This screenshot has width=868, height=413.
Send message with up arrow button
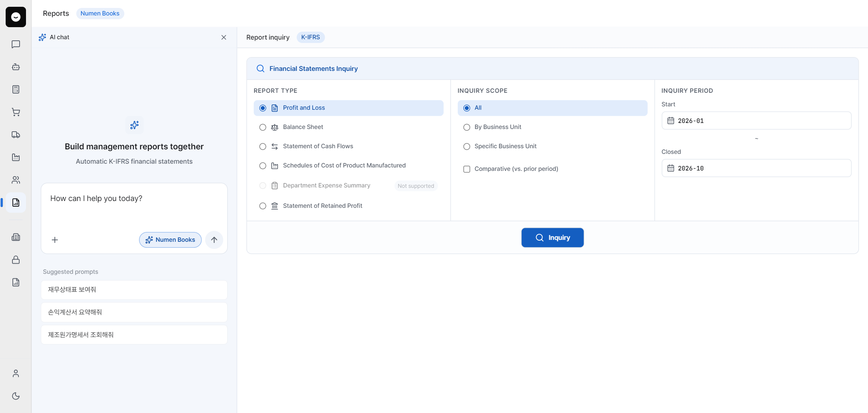coord(214,240)
